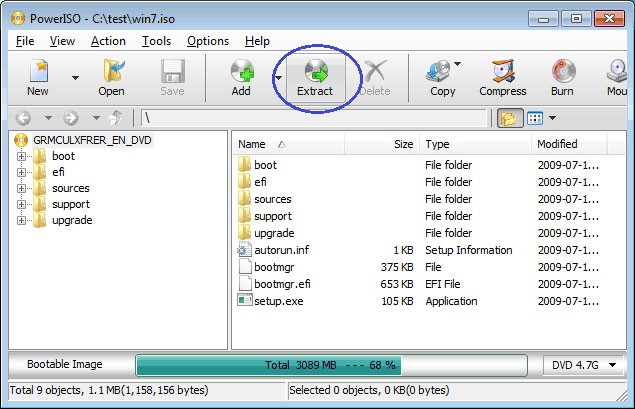The image size is (635, 409).
Task: Click the Forward navigation arrow
Action: click(x=71, y=118)
